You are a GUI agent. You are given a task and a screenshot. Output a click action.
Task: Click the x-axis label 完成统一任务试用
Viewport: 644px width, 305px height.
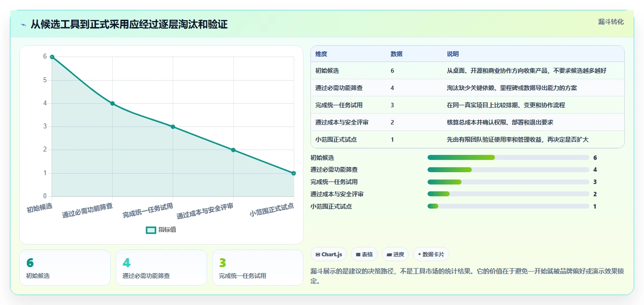148,211
